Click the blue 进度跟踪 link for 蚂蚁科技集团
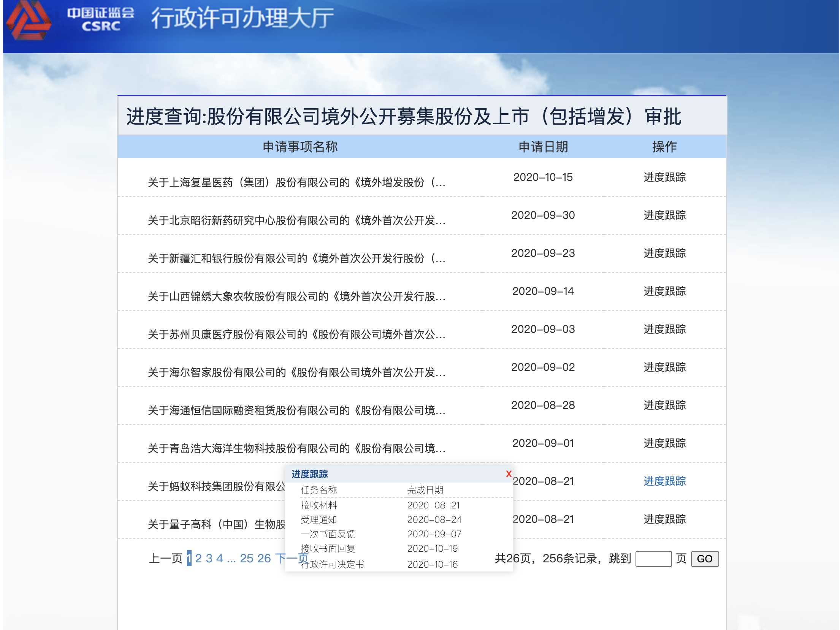This screenshot has width=840, height=630. (x=664, y=481)
